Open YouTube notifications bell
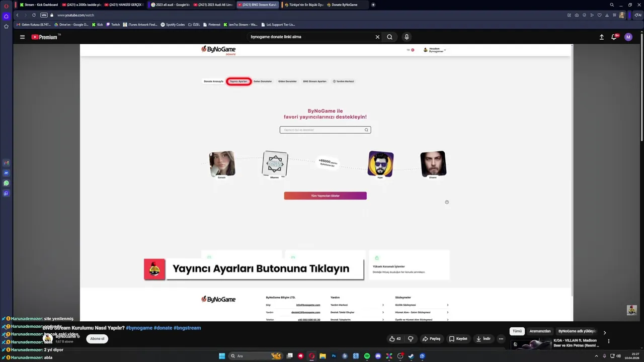Viewport: 644px width, 362px height. point(614,37)
